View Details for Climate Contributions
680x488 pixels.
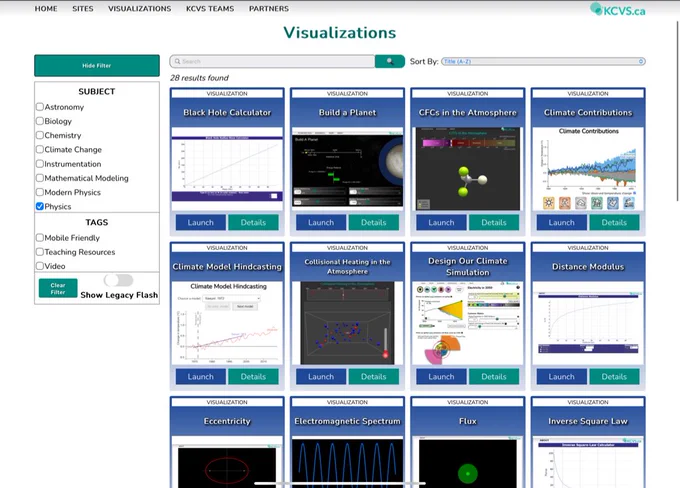point(614,223)
